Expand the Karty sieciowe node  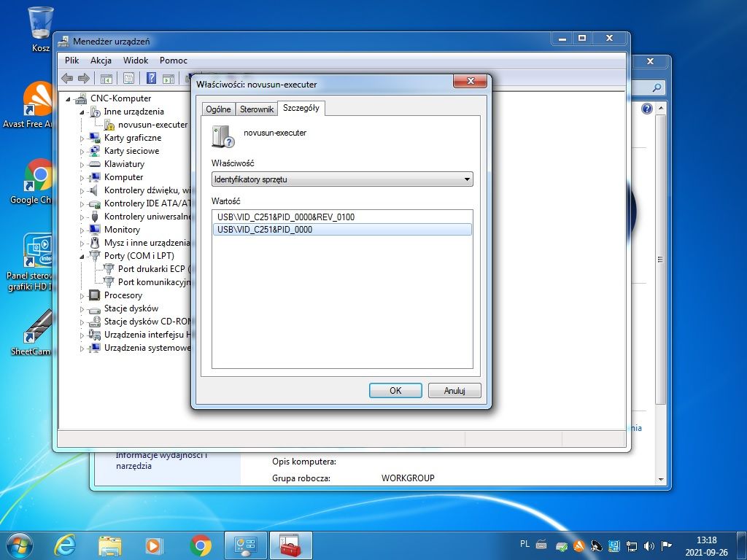[82, 152]
